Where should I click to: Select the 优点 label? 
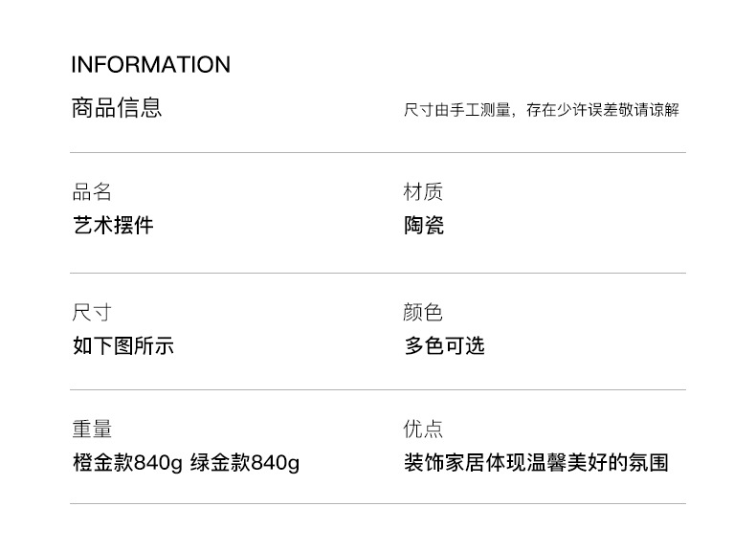(x=423, y=430)
